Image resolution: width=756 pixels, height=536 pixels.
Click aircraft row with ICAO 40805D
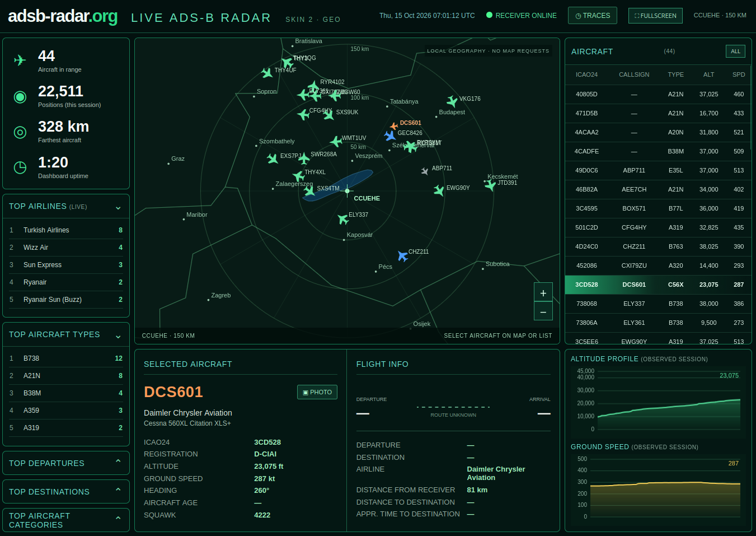click(x=658, y=94)
